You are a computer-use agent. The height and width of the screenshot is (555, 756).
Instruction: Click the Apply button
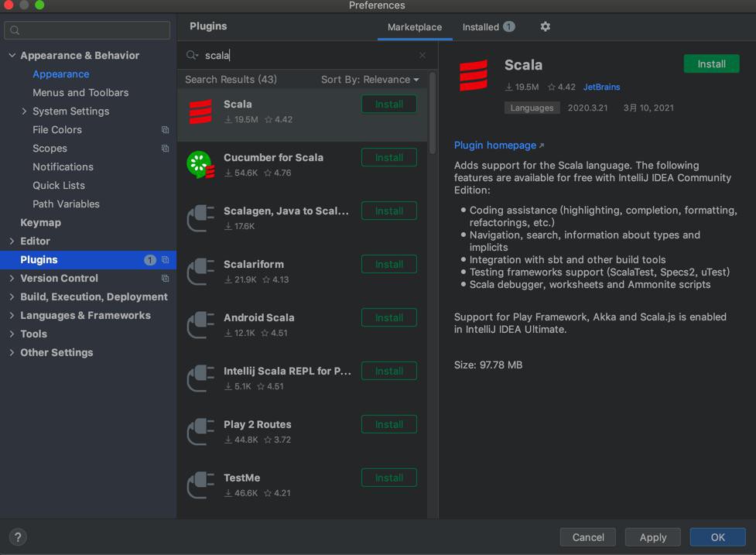coord(653,537)
